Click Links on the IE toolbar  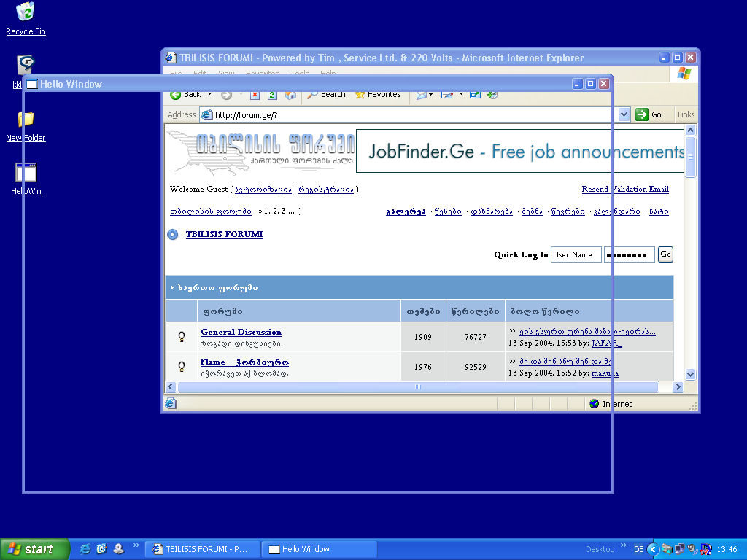pos(686,114)
